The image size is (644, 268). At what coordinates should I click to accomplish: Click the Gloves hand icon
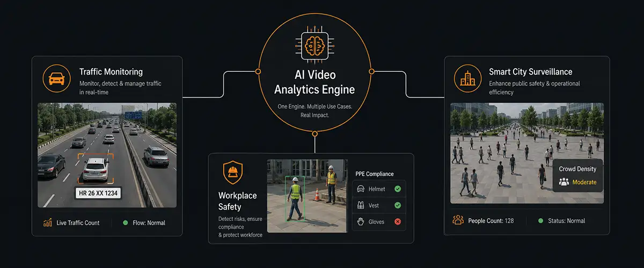tap(360, 221)
